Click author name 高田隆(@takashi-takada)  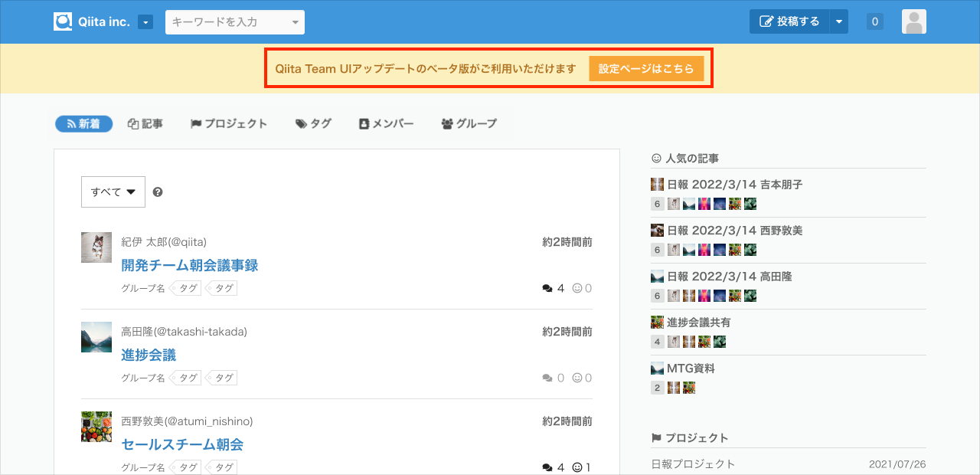click(x=184, y=332)
